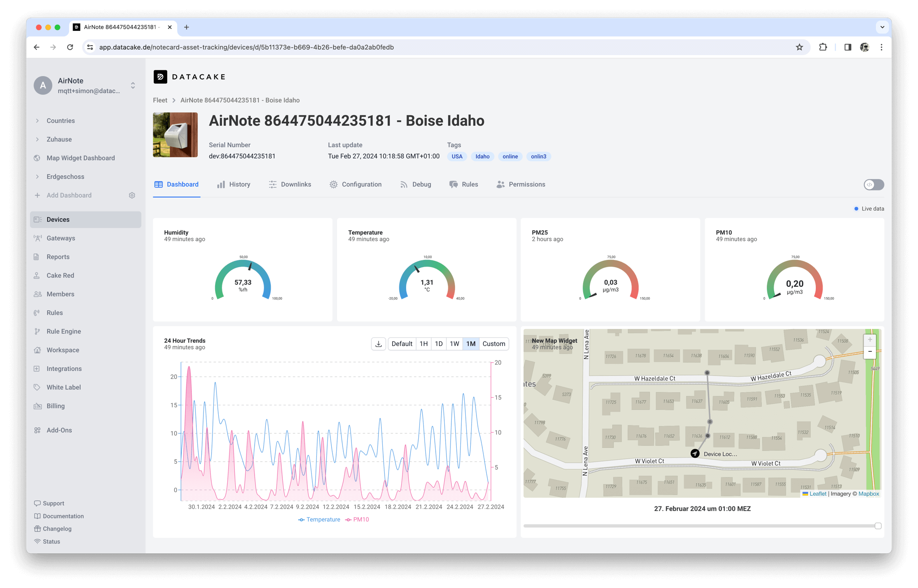Expand the Erdgeschoss dashboard group

37,177
